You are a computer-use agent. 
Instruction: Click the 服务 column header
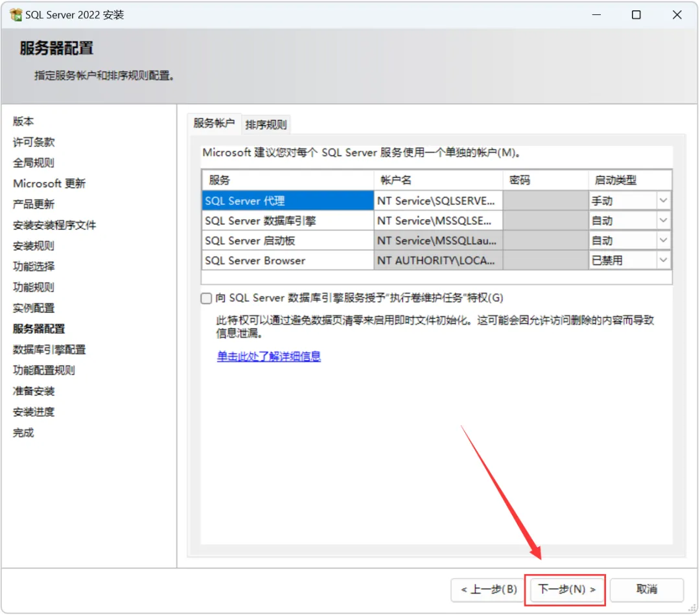[288, 180]
